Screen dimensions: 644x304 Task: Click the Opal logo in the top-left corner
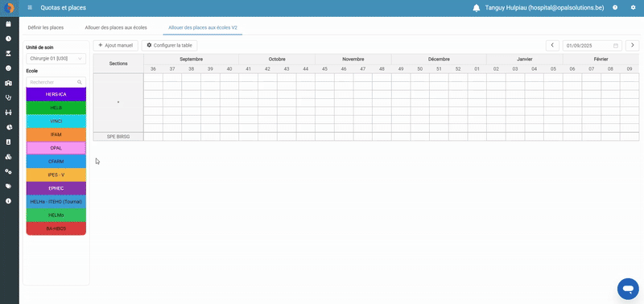point(9,7)
